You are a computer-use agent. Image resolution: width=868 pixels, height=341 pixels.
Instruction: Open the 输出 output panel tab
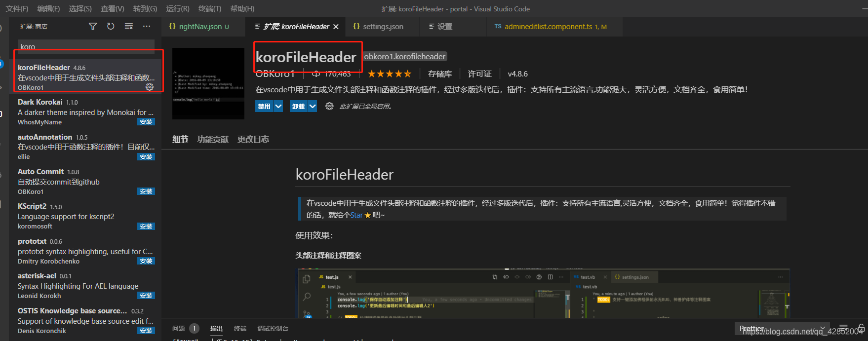tap(216, 329)
